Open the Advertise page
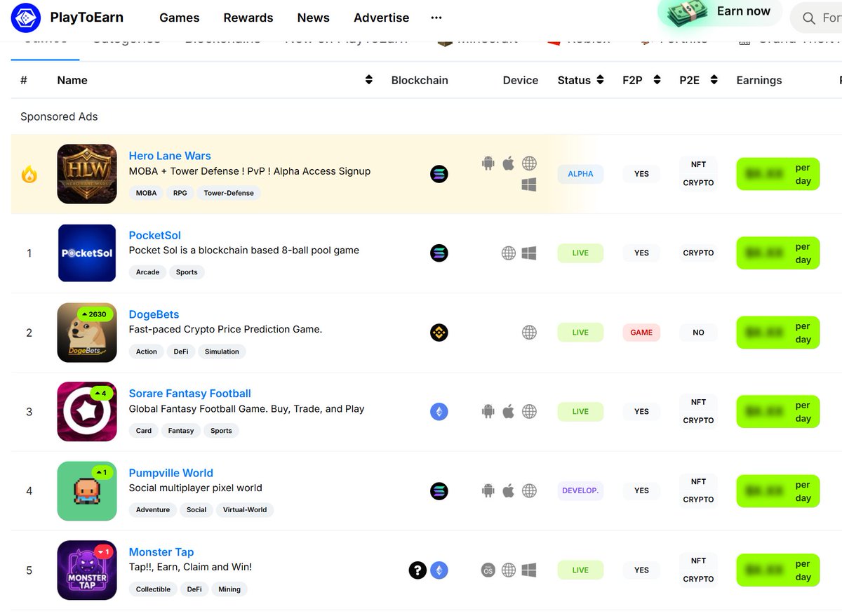Viewport: 842px width, 616px height. pyautogui.click(x=382, y=18)
